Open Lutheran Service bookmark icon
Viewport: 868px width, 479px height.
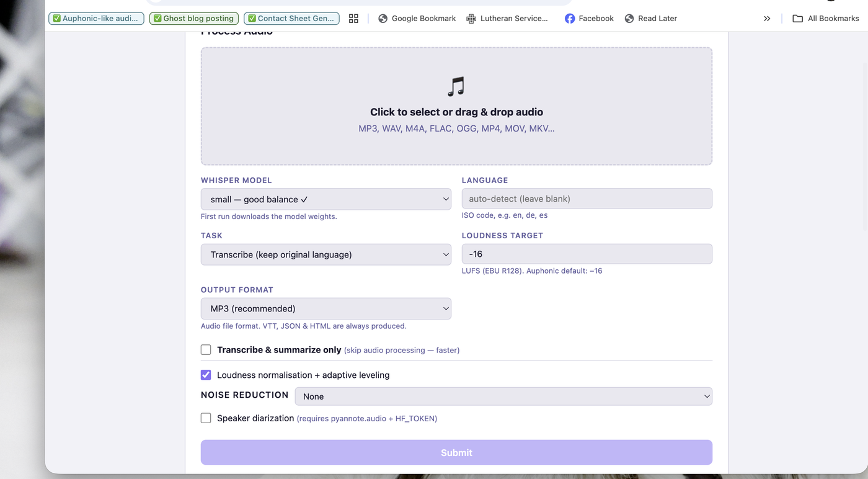coord(471,19)
